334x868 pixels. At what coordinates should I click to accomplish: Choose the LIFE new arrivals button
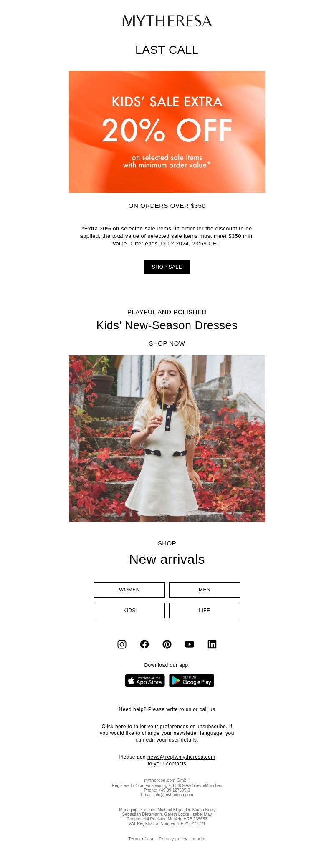pos(205,611)
